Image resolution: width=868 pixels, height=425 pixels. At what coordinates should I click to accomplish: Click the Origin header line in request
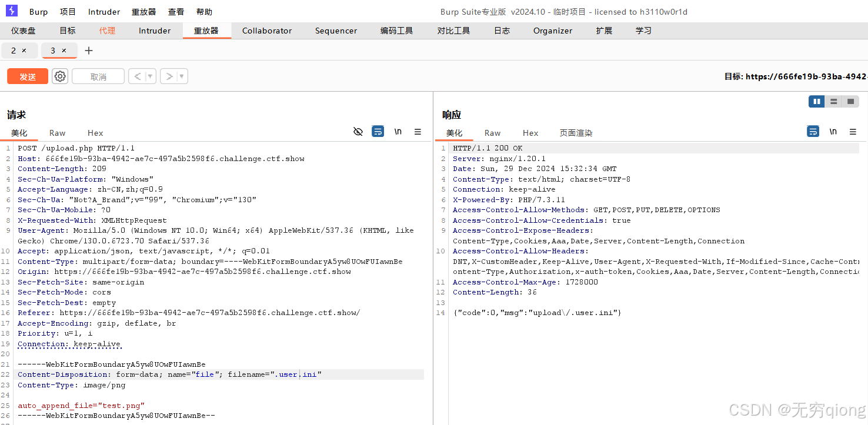click(184, 272)
